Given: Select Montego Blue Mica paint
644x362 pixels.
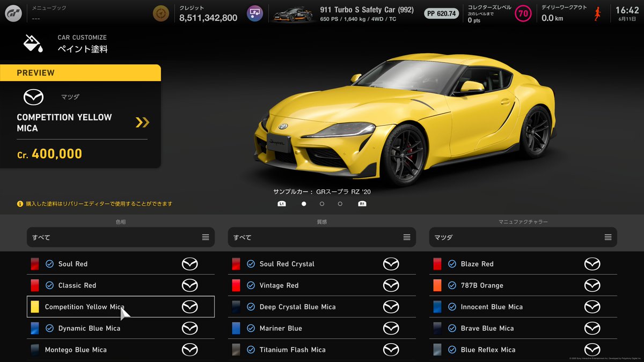Looking at the screenshot, I should click(121, 350).
